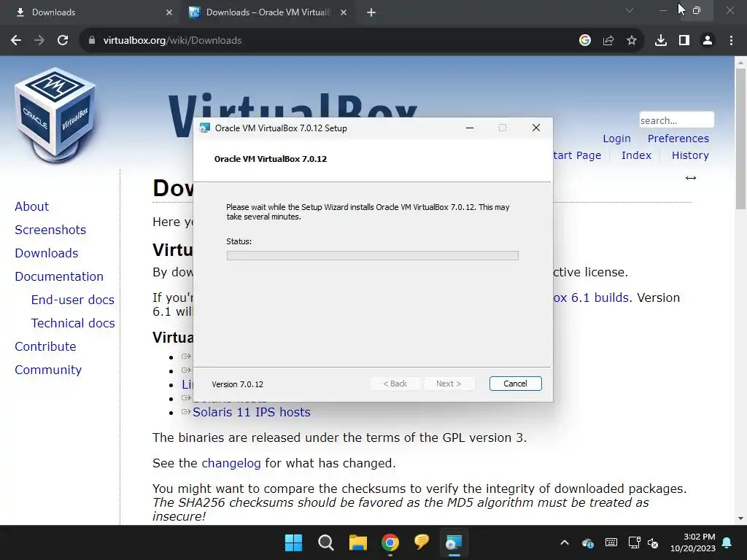
Task: Open the 6.1 builds link
Action: click(591, 297)
